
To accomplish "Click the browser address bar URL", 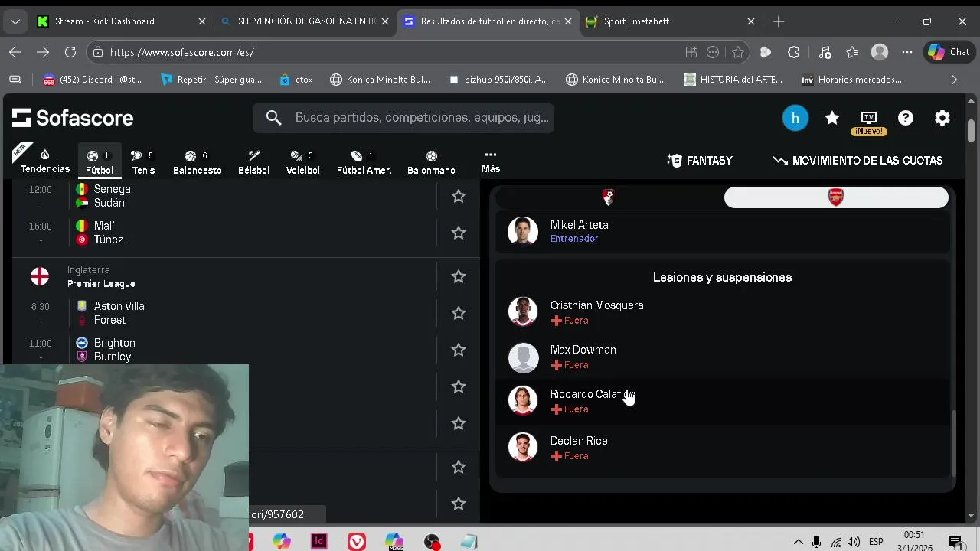I will [x=182, y=52].
